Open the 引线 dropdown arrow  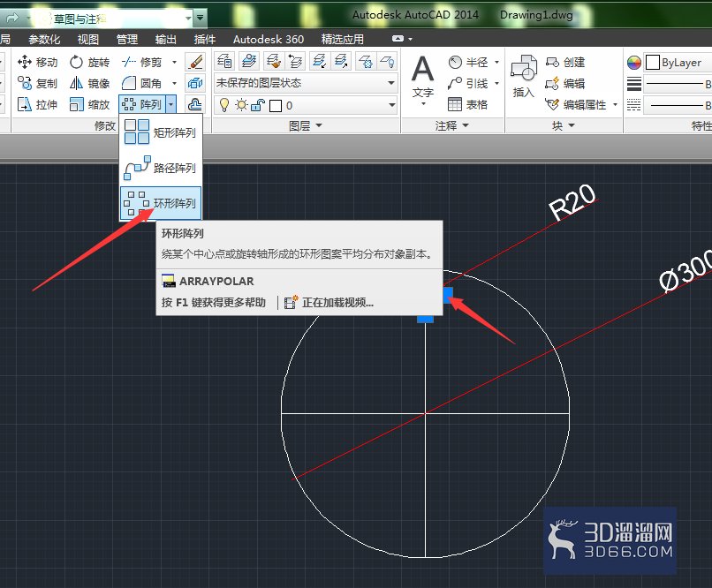tap(496, 83)
